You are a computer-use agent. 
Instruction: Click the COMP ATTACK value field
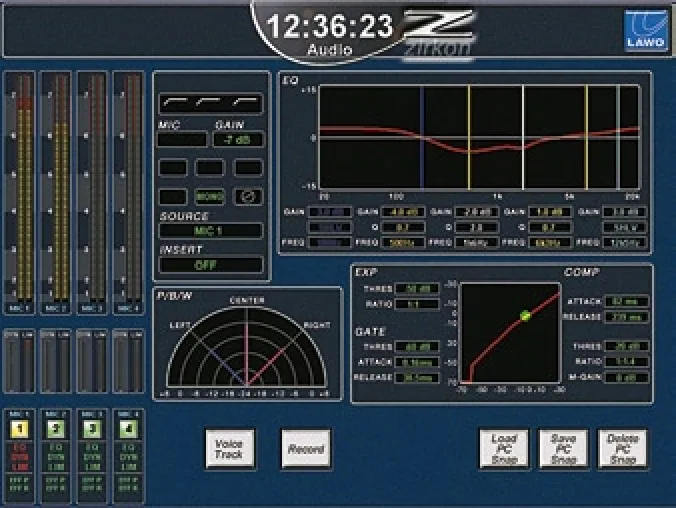[626, 301]
